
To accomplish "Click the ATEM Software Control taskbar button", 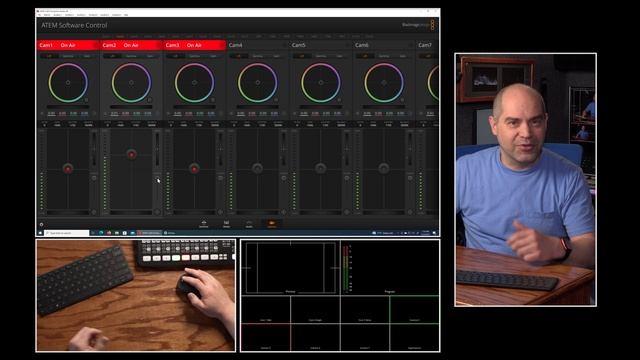I will [x=149, y=233].
